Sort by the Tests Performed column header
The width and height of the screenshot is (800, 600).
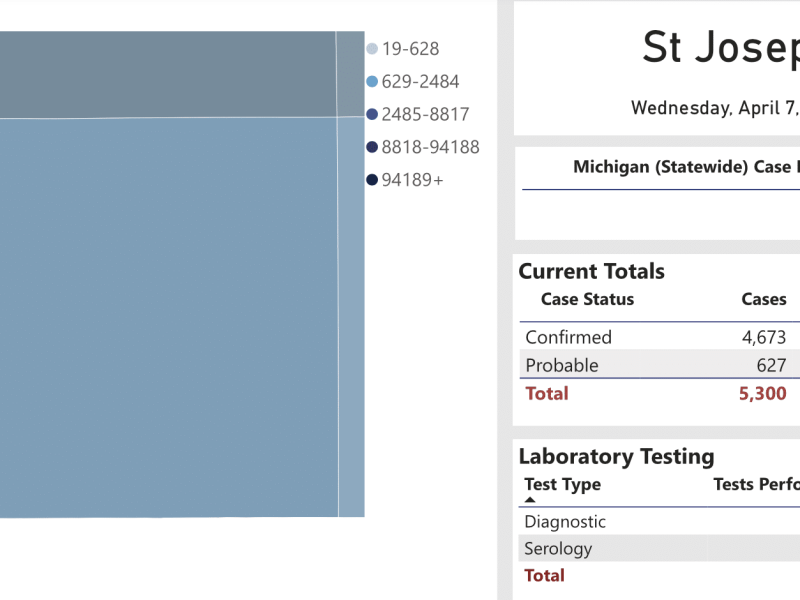tap(756, 485)
